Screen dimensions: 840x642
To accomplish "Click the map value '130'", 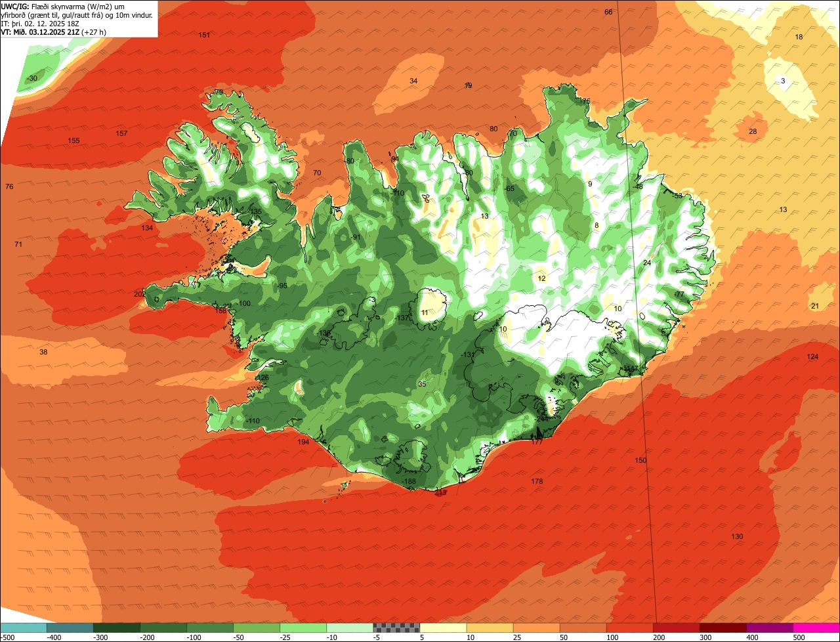I will pos(737,536).
